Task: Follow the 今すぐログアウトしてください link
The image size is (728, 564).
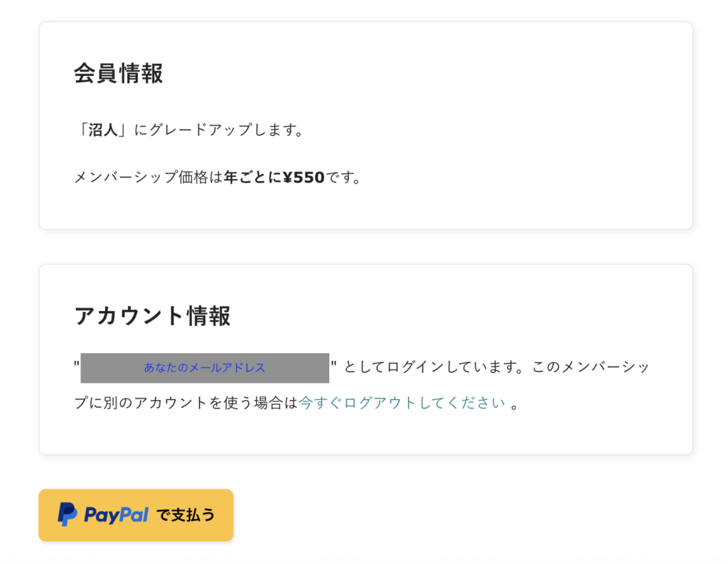Action: tap(402, 403)
